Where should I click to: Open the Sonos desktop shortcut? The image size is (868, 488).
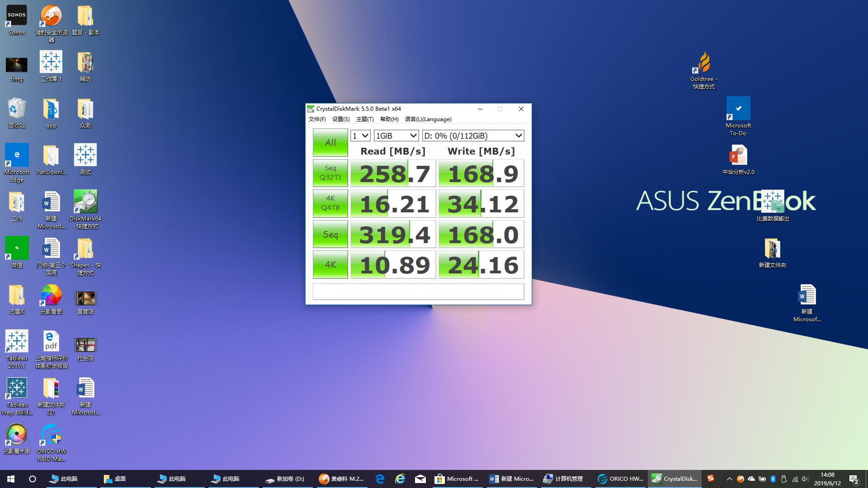[17, 16]
